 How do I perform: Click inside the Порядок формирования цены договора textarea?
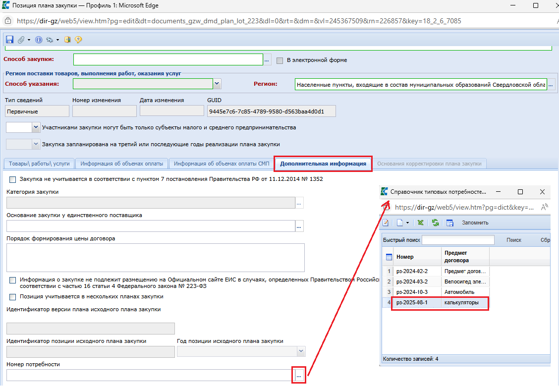[156, 258]
